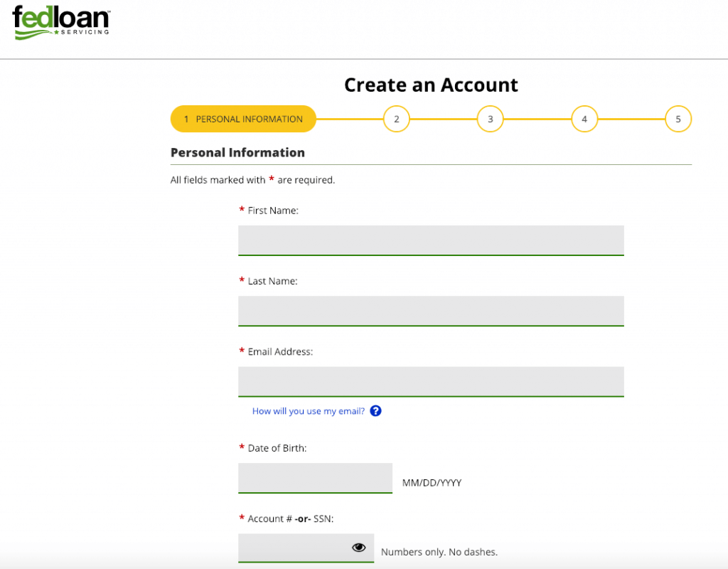The image size is (728, 569).
Task: Select step 5 in the progress tracker
Action: click(x=678, y=119)
